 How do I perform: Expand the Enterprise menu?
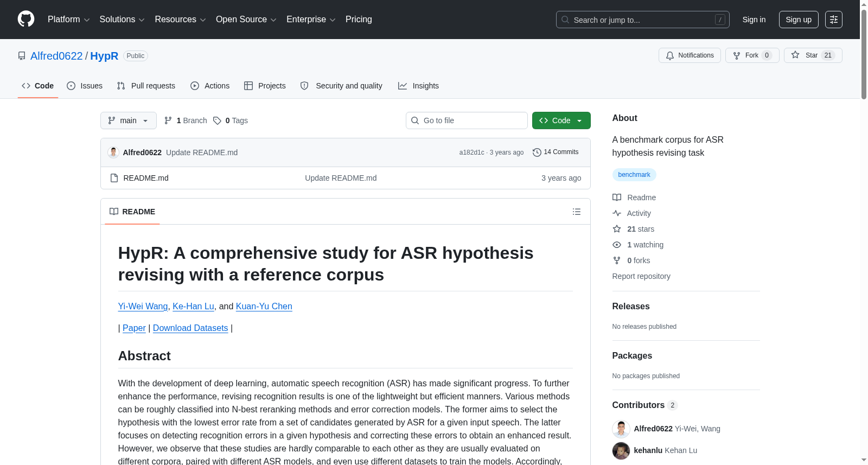[311, 20]
